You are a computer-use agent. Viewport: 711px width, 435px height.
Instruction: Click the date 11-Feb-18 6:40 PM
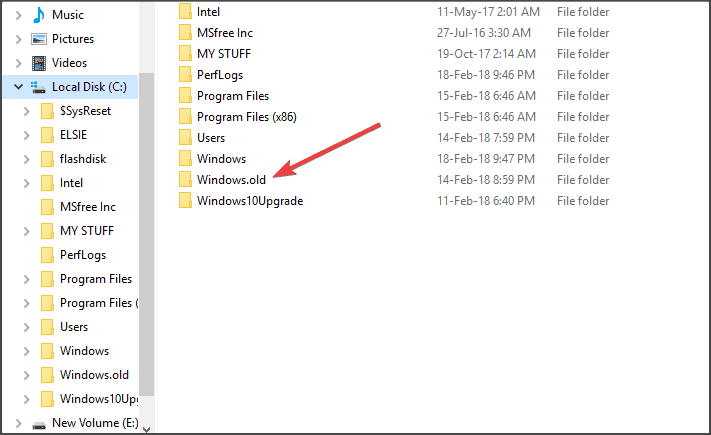[x=486, y=200]
